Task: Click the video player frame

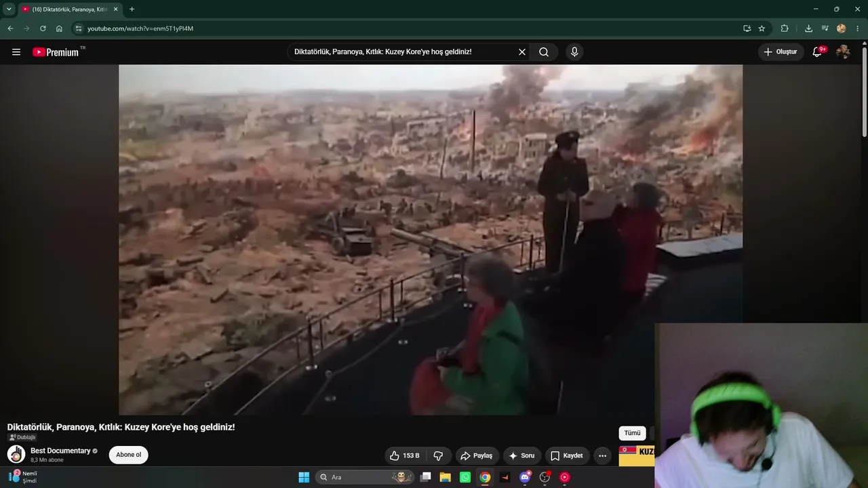Action: click(x=431, y=239)
